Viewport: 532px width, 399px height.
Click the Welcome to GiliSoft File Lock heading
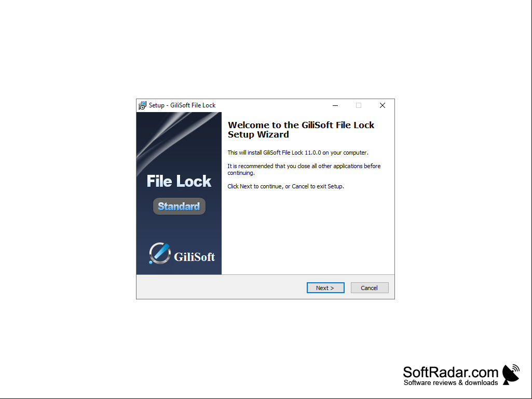click(301, 130)
